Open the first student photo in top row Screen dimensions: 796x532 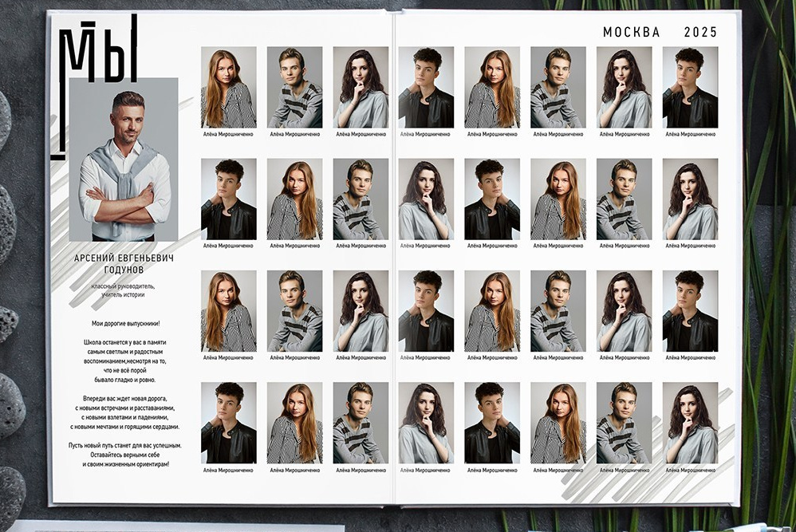click(228, 87)
